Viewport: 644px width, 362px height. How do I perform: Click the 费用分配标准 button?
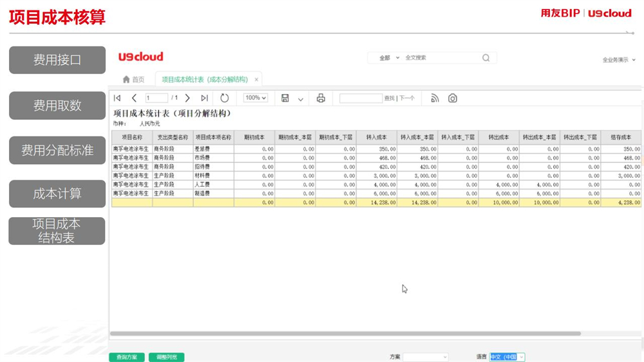pyautogui.click(x=57, y=150)
